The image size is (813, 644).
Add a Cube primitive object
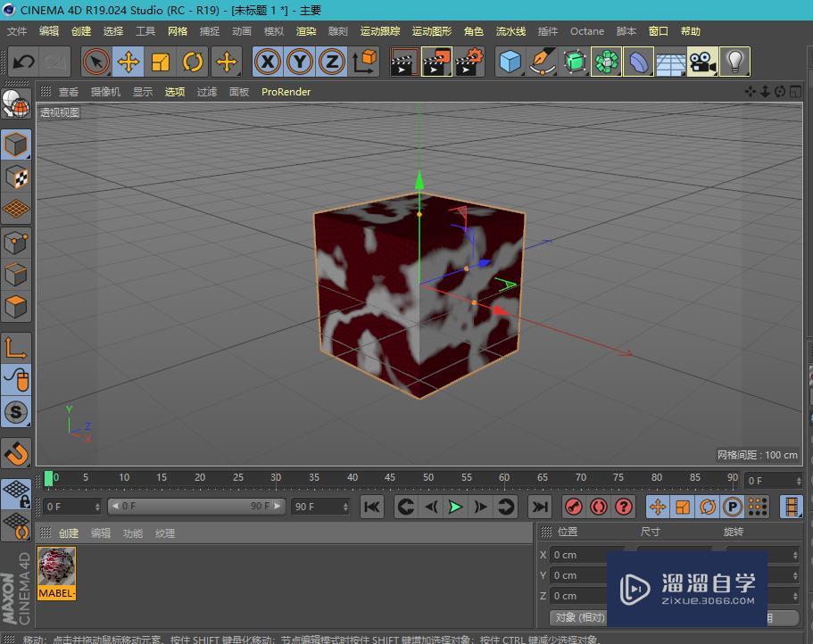[510, 62]
